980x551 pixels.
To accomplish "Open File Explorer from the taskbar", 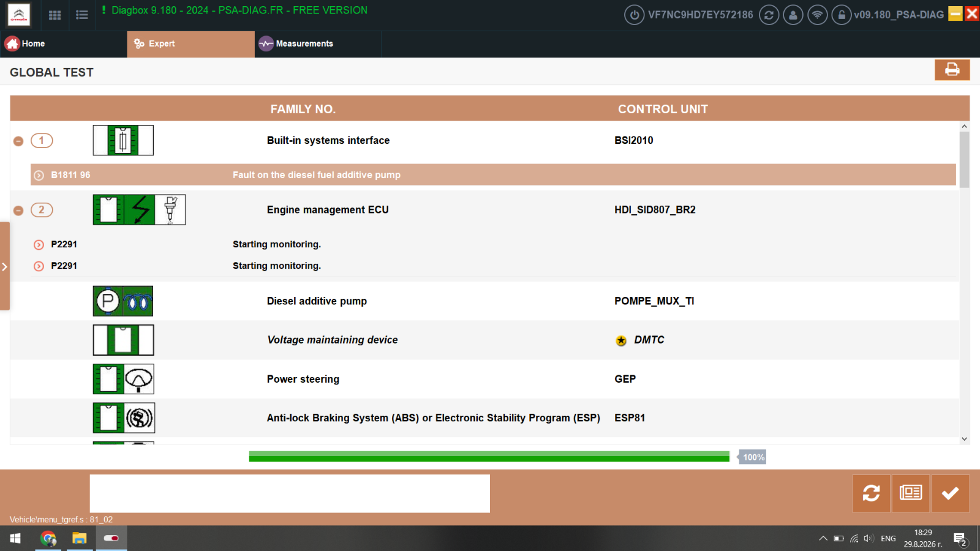I will pyautogui.click(x=80, y=539).
